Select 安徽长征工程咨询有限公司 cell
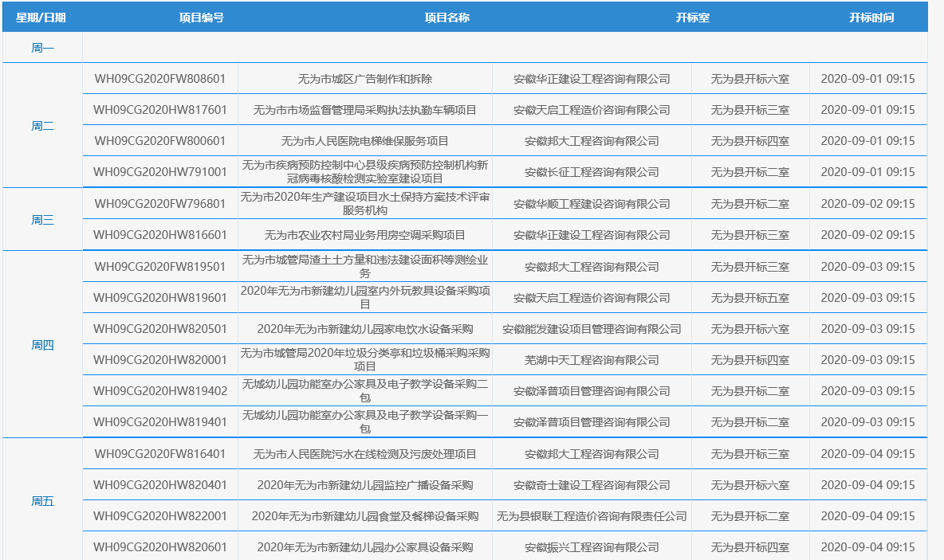Image resolution: width=944 pixels, height=560 pixels. 592,172
